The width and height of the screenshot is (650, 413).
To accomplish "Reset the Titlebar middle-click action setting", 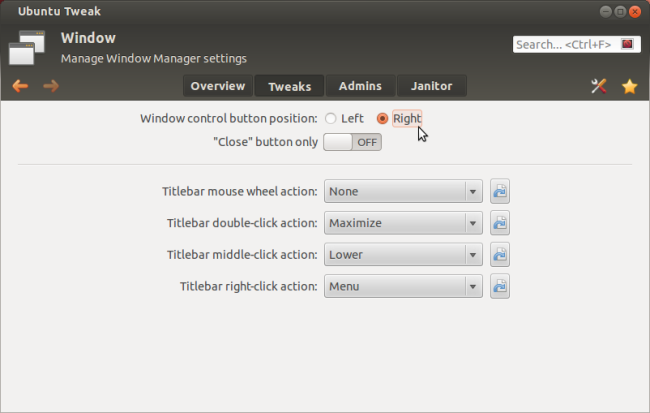I will [500, 255].
